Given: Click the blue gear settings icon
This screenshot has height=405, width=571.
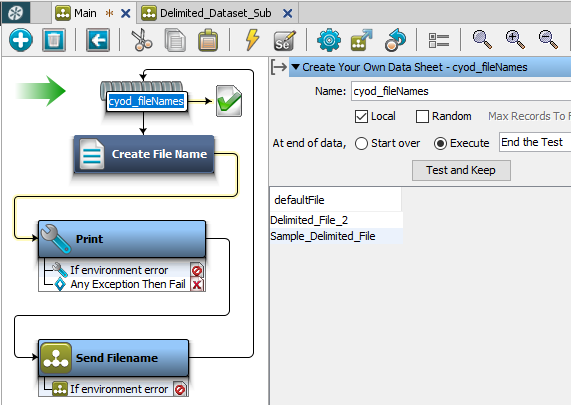Looking at the screenshot, I should point(329,40).
